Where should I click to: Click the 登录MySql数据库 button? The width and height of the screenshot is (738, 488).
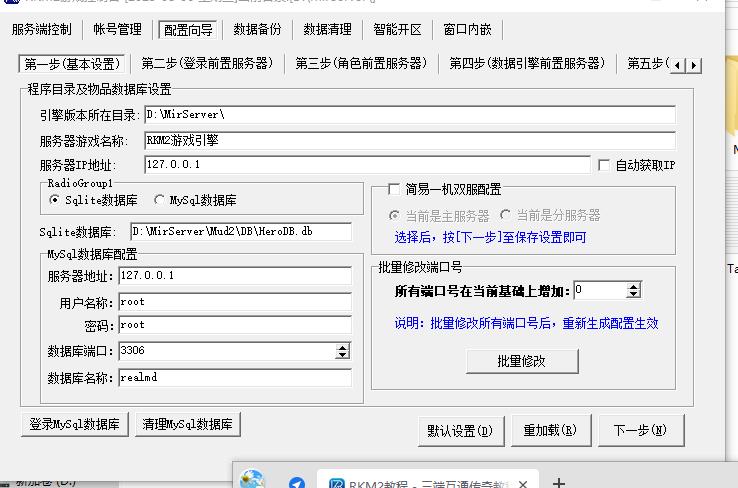click(75, 424)
